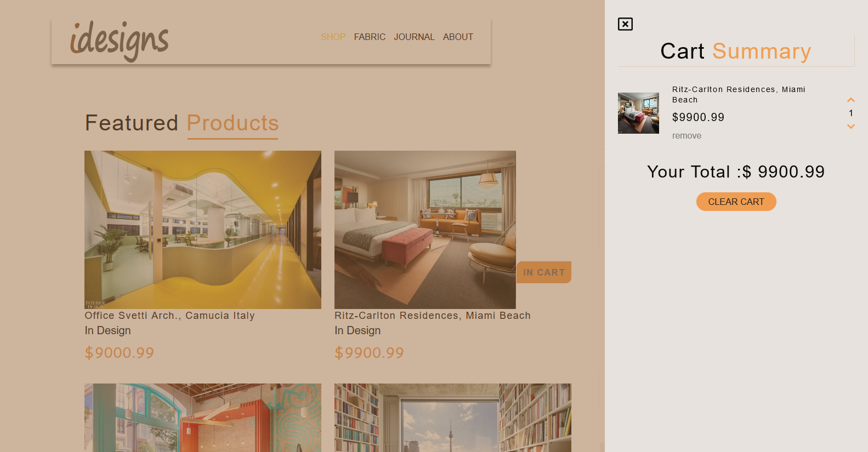
Task: Open the Shop menu item
Action: point(333,37)
